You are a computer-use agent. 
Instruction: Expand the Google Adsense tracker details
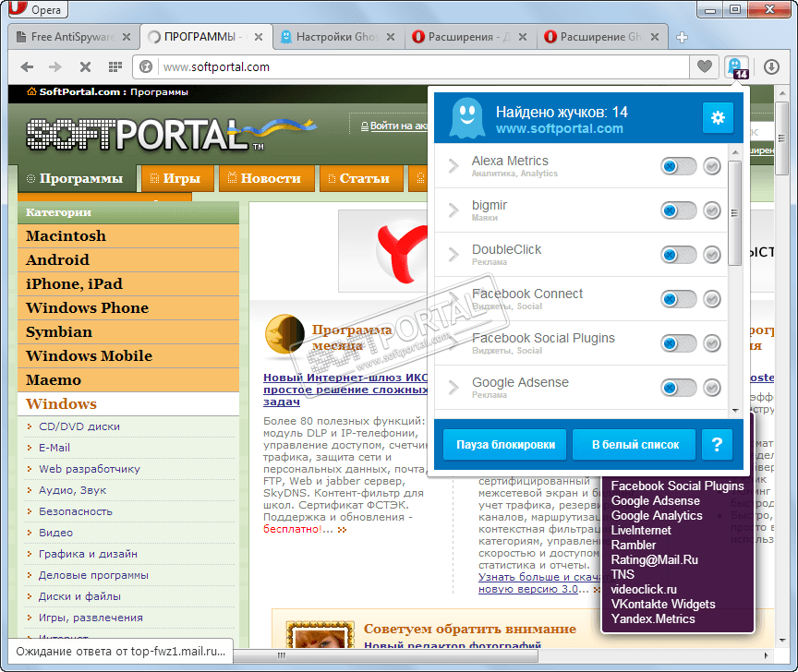453,387
